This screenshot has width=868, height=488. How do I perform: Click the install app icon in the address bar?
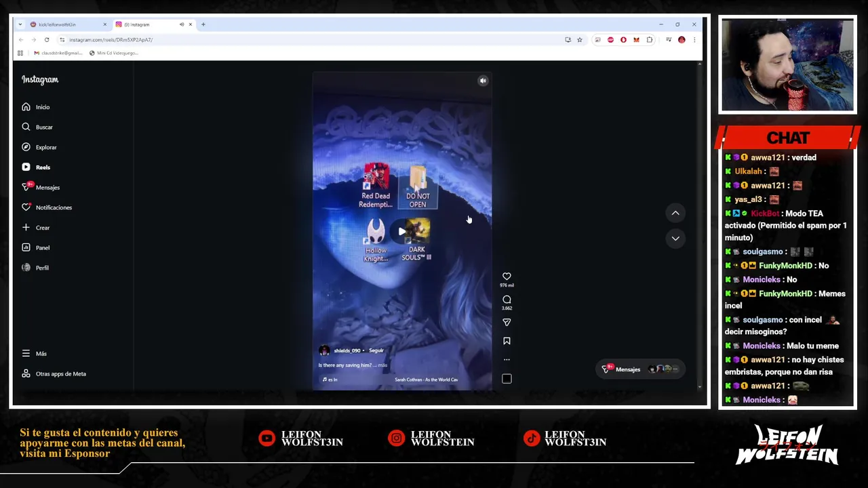click(x=568, y=40)
